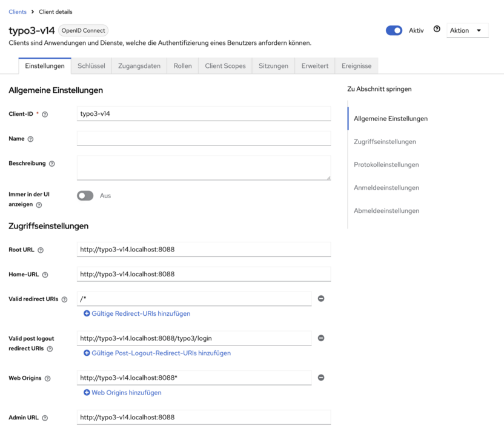Show help for Beschreibung field

point(51,164)
